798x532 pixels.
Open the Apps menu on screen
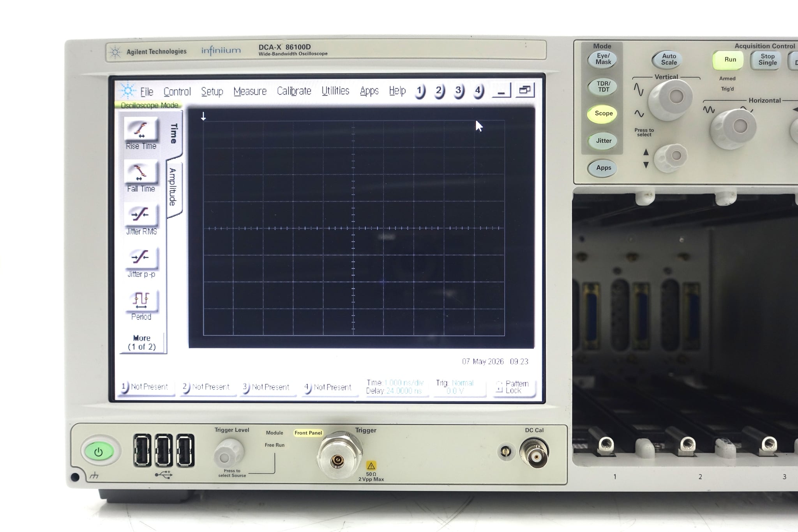(369, 91)
